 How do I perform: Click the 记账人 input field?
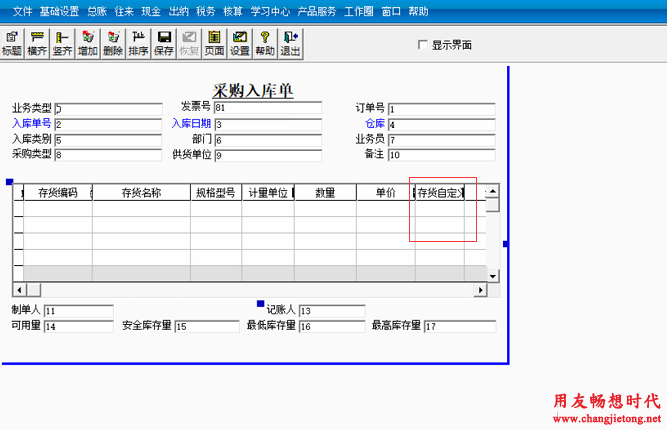click(x=332, y=311)
